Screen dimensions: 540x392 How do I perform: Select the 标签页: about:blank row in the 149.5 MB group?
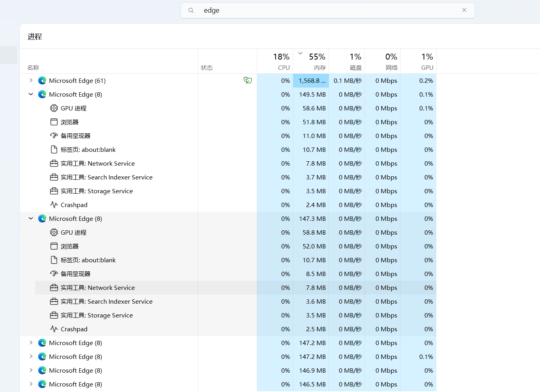pyautogui.click(x=228, y=149)
